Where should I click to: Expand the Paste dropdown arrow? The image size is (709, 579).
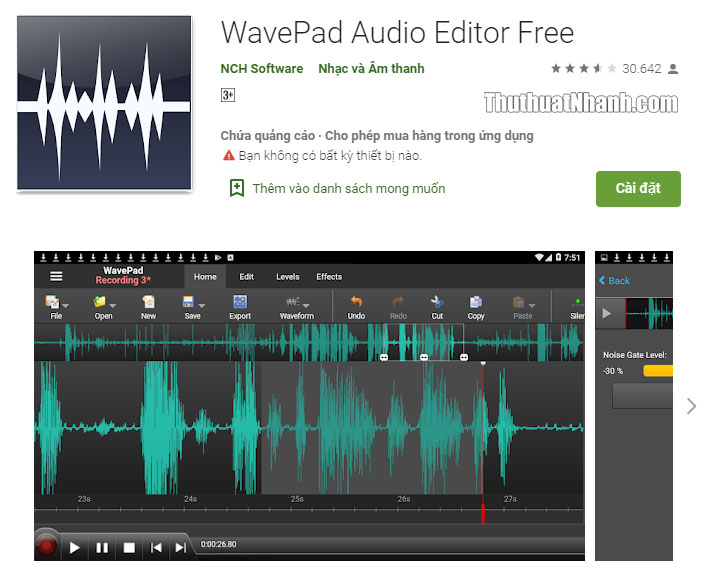click(x=532, y=306)
